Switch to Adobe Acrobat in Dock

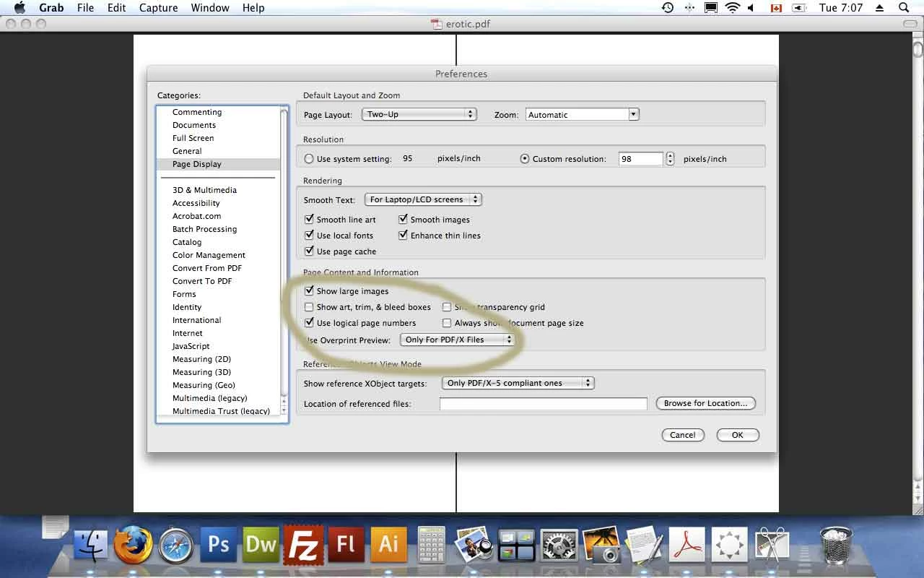[687, 545]
